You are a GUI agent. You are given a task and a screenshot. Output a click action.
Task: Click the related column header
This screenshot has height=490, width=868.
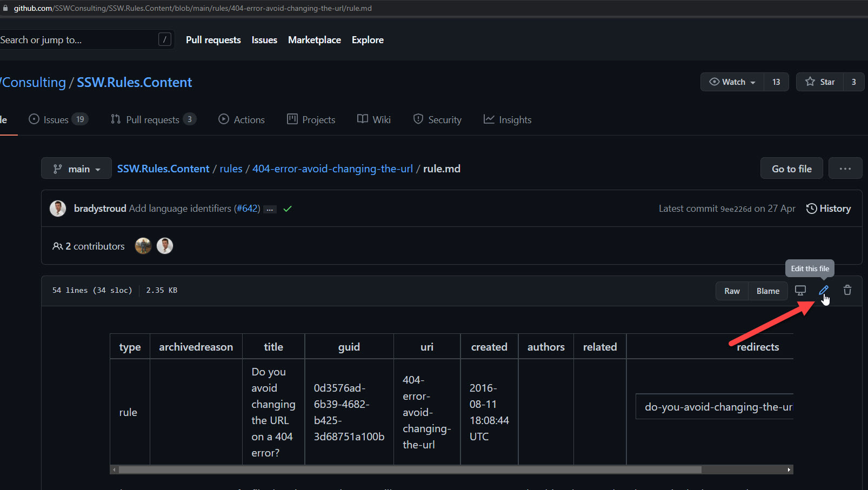[x=600, y=347]
